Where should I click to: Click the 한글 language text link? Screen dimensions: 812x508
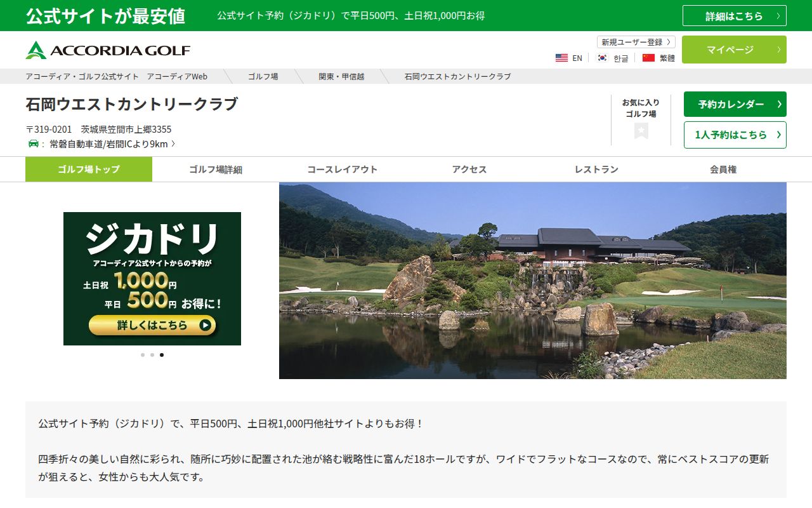[x=621, y=58]
